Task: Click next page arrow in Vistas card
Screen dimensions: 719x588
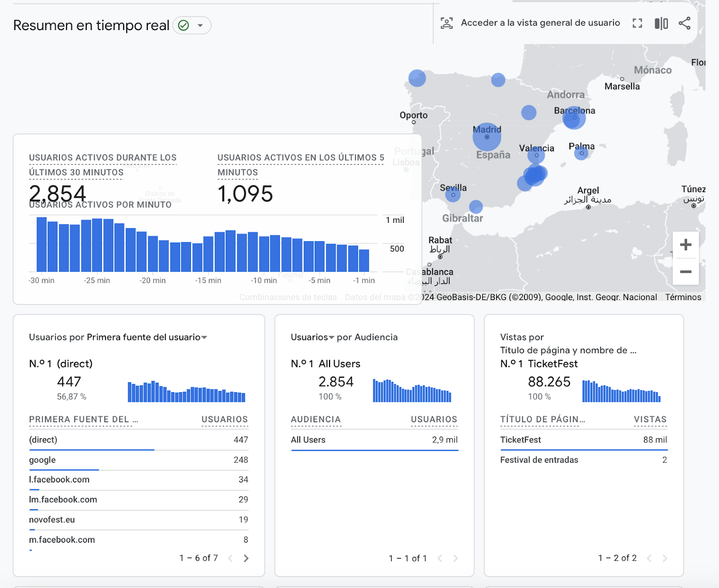Action: 665,558
